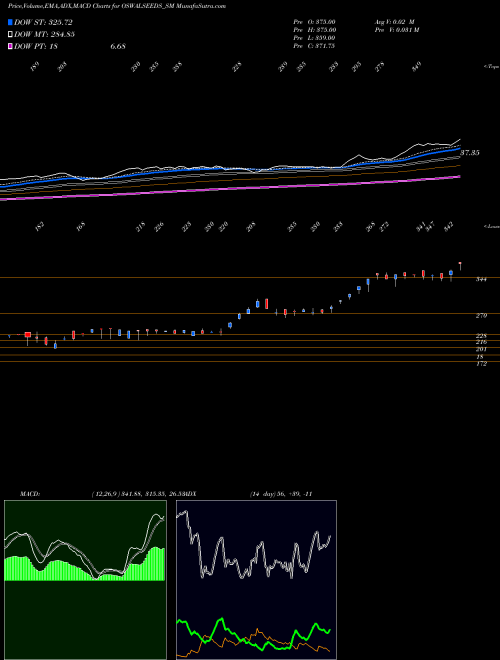Select the DOW MT 284.83 value text

click(44, 35)
